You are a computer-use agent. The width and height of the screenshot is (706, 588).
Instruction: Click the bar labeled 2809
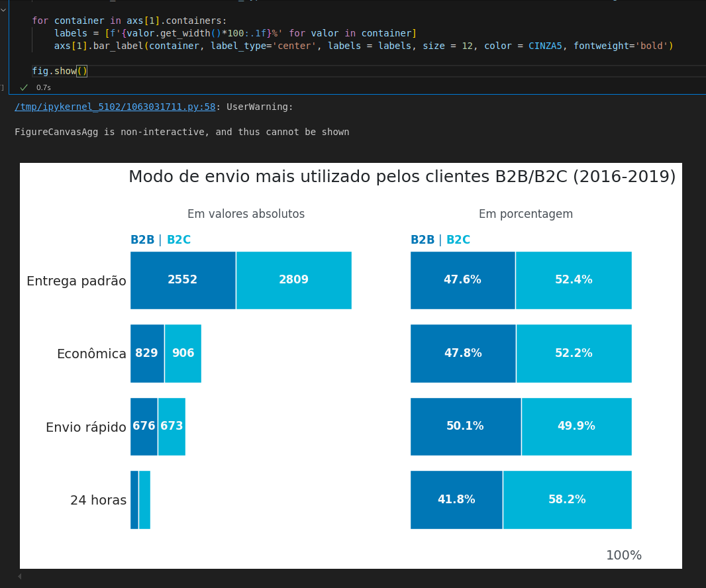click(x=293, y=280)
